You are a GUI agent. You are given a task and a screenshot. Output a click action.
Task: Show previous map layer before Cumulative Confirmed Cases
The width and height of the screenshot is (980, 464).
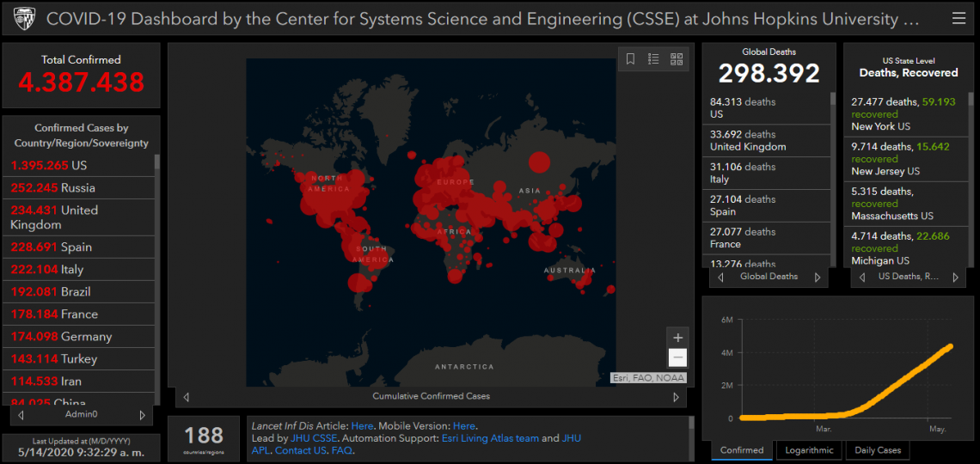186,397
